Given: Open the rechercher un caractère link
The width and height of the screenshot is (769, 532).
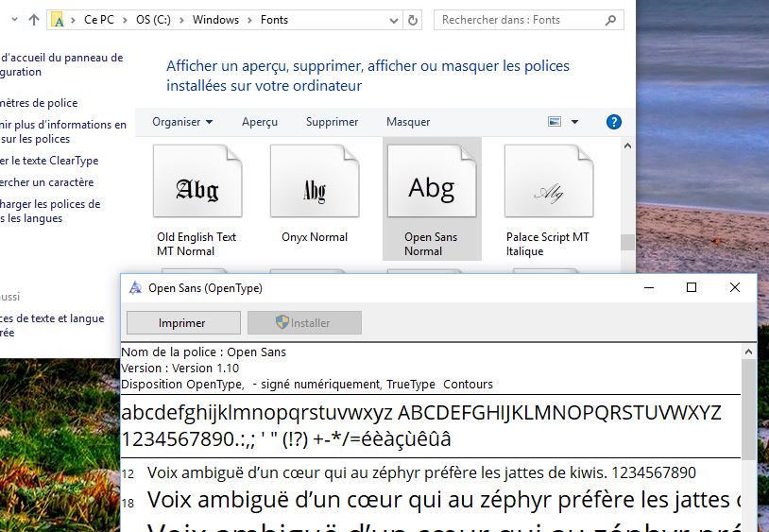Looking at the screenshot, I should coord(46,182).
